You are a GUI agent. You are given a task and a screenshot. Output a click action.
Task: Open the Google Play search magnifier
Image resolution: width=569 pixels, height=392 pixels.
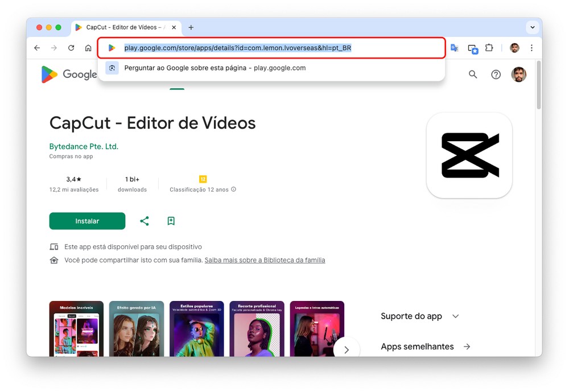coord(472,75)
